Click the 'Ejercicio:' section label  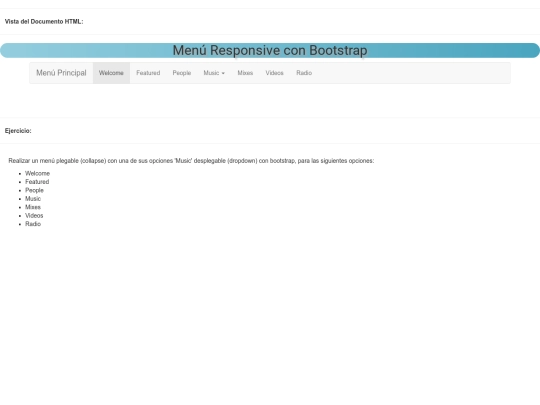(18, 131)
